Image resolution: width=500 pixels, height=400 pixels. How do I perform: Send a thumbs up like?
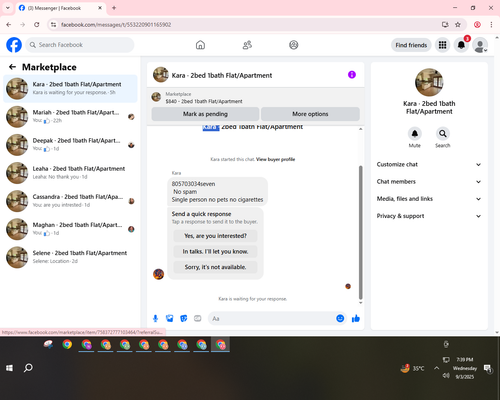(x=356, y=318)
